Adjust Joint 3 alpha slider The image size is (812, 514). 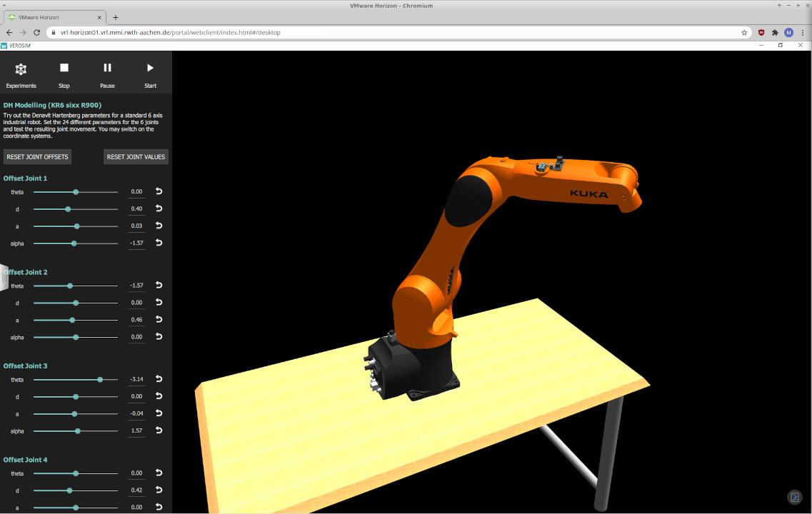[76, 430]
